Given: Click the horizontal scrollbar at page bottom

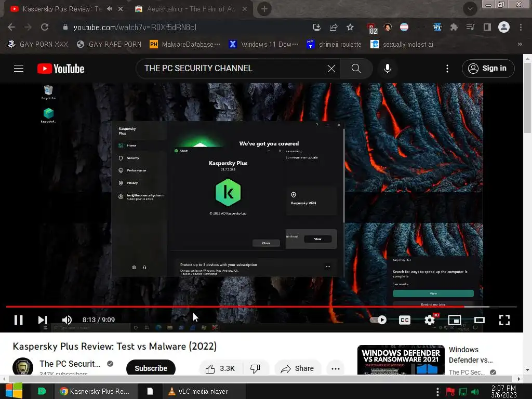Looking at the screenshot, I should [x=261, y=379].
